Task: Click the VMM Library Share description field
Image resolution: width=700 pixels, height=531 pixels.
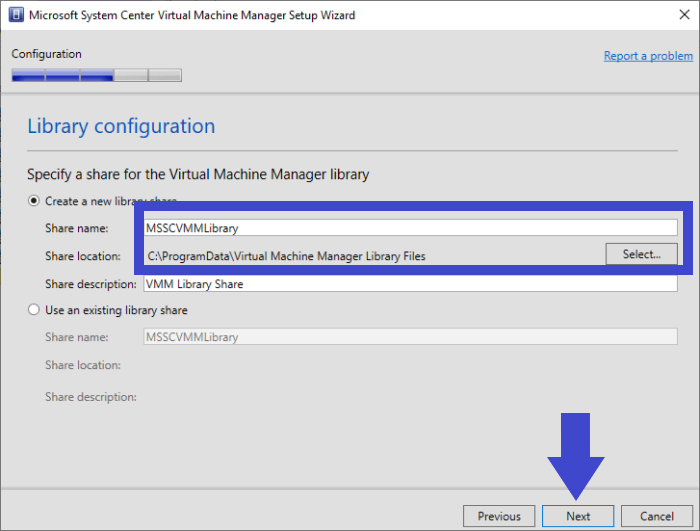Action: [x=410, y=284]
